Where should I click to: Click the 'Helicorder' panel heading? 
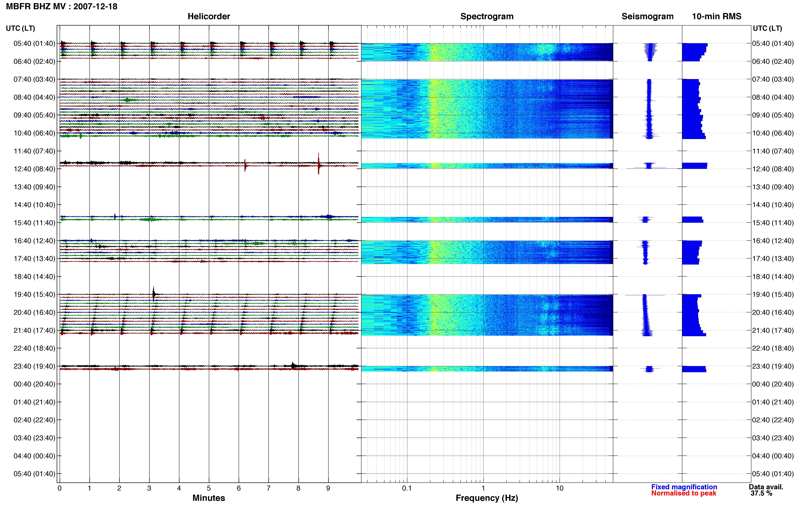208,16
